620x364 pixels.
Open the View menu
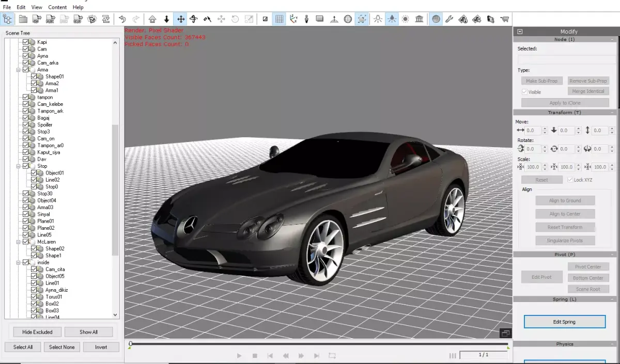tap(36, 7)
